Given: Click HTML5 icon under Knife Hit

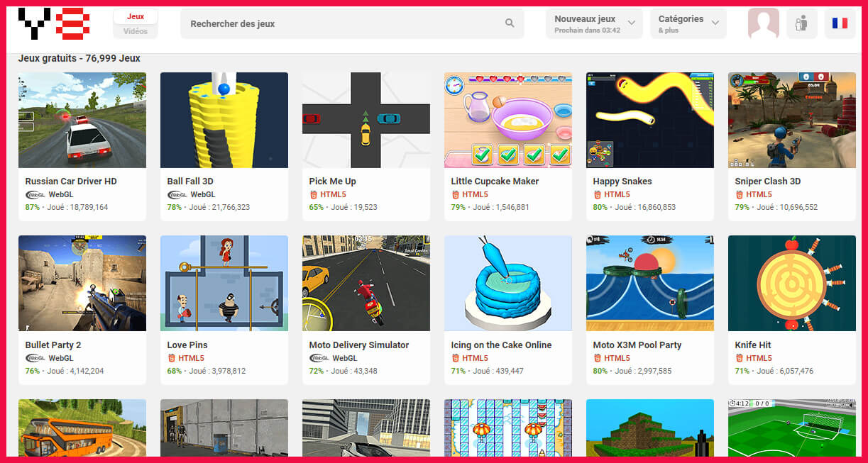Looking at the screenshot, I should 739,358.
